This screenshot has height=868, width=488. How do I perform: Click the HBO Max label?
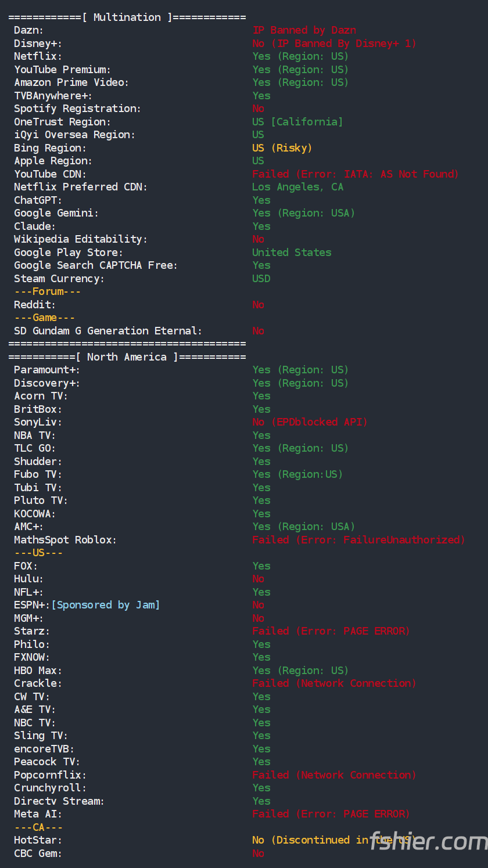click(x=38, y=671)
